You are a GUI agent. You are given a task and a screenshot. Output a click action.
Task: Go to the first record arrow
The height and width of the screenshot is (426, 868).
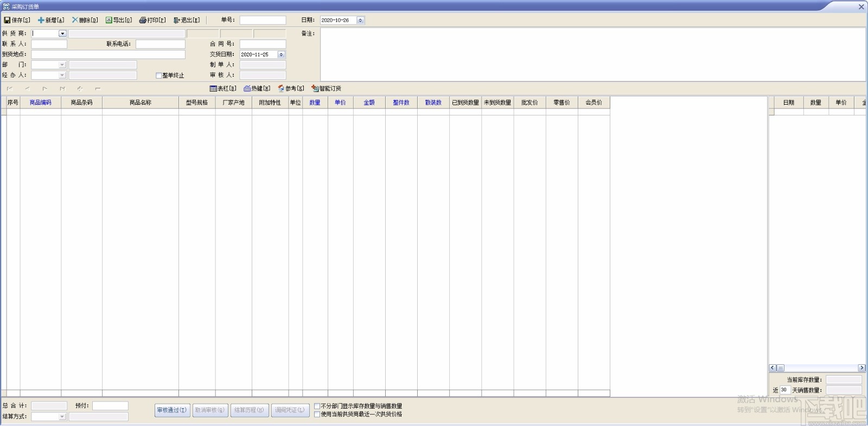(10, 88)
